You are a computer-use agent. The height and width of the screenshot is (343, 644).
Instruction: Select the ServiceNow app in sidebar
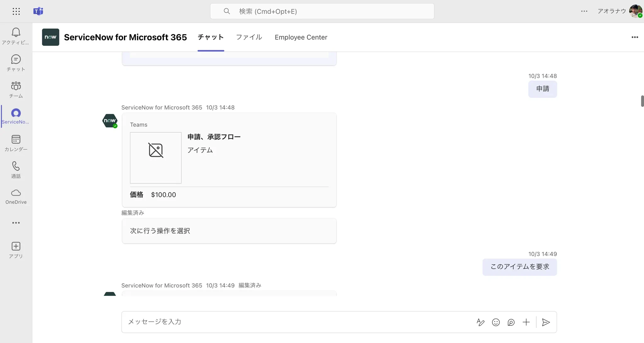tap(16, 117)
